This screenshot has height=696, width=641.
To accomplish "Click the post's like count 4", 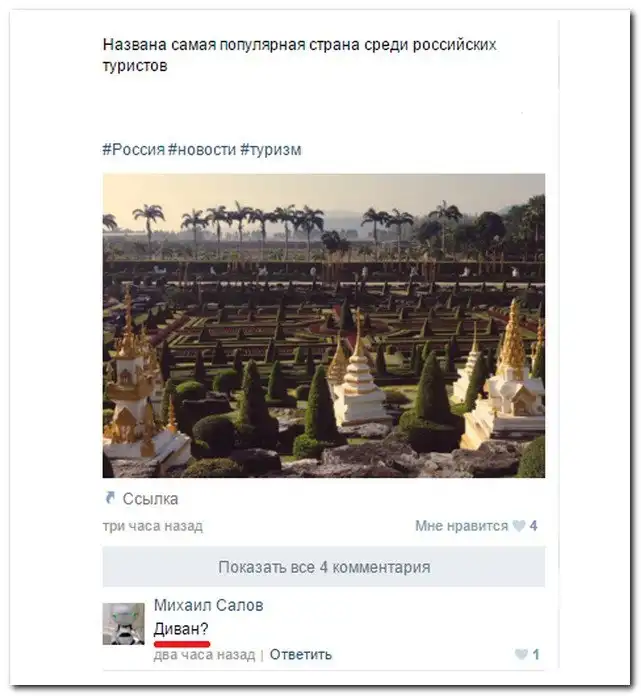I will tap(533, 526).
